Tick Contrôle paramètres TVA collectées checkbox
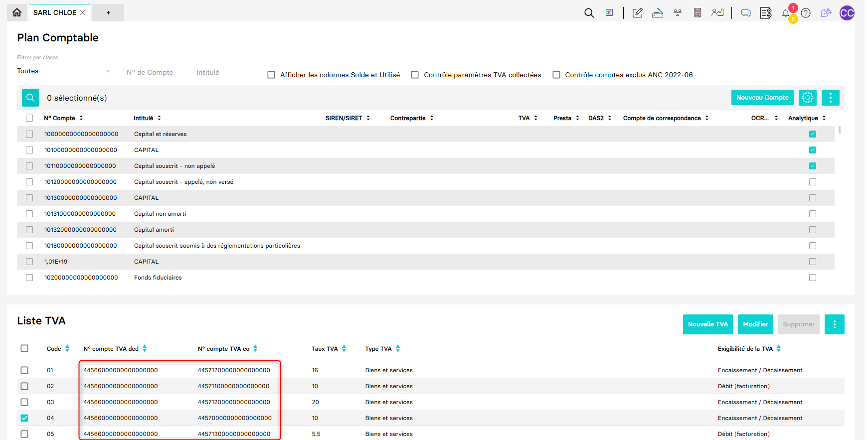 click(415, 75)
